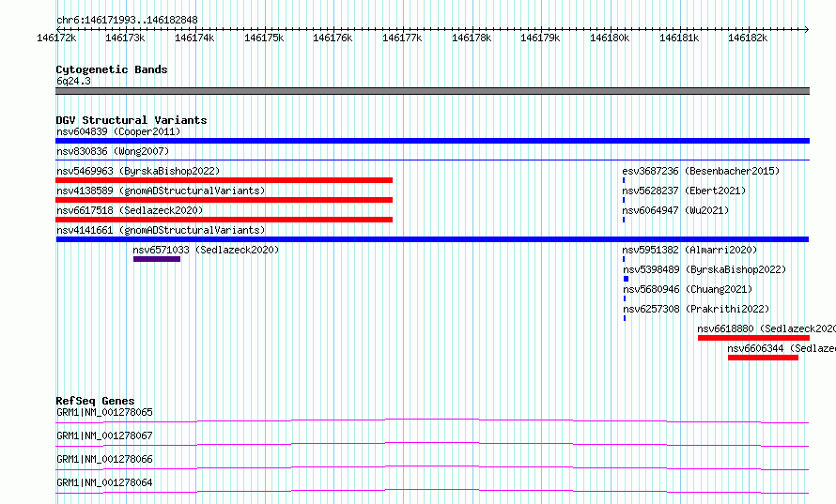Open the nsv604839 (Cooper2011) label
The height and width of the screenshot is (504, 836).
click(x=118, y=131)
